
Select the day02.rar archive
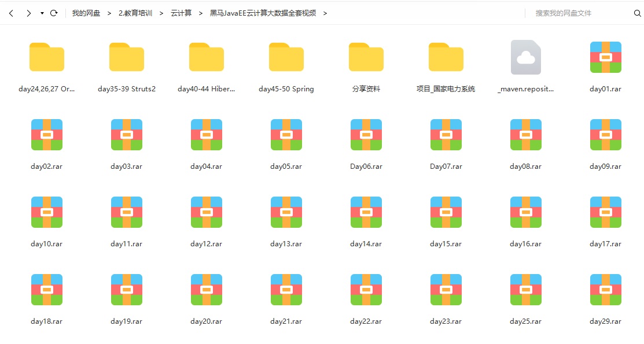(x=47, y=135)
